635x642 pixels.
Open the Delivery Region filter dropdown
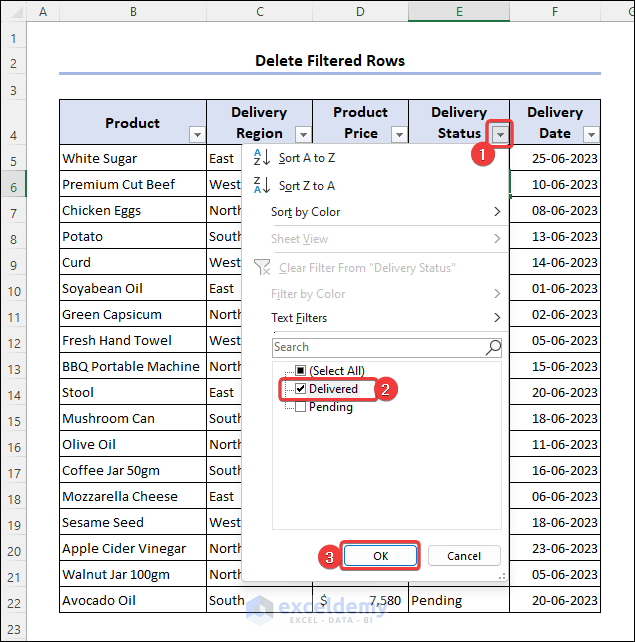(x=302, y=134)
